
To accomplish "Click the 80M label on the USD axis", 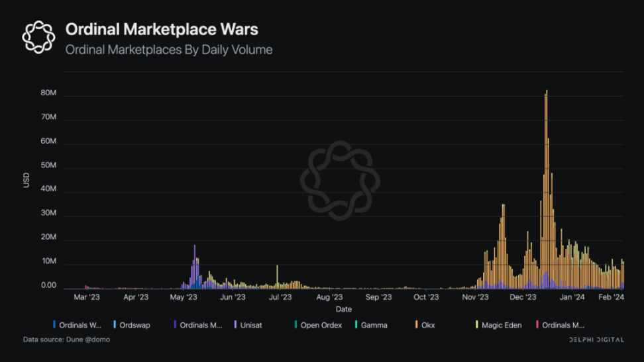I will pos(48,94).
